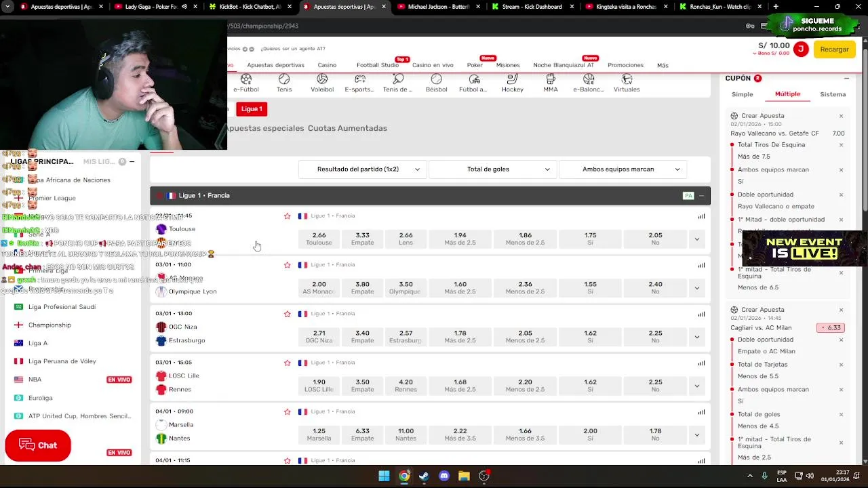
Task: Open Premier League in sidebar
Action: coord(52,198)
